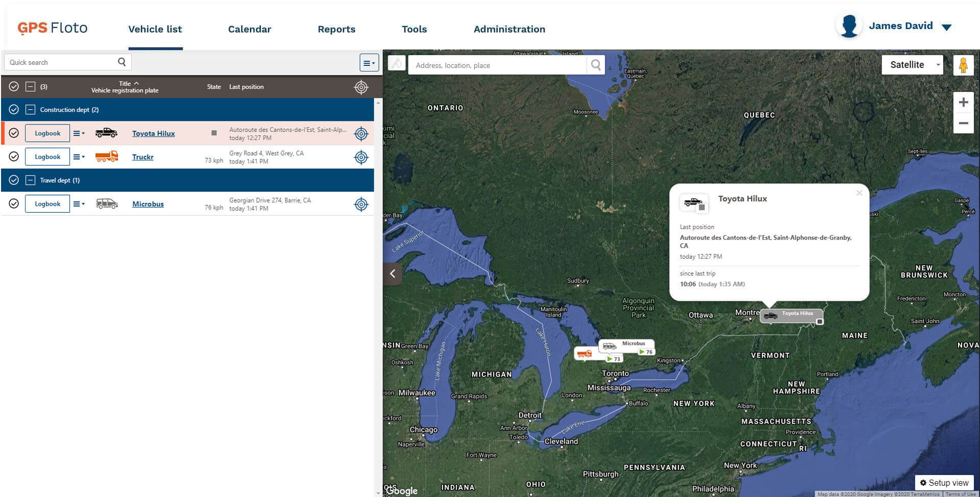The height and width of the screenshot is (497, 980).
Task: Click the locate target icon for Truckr
Action: [361, 157]
